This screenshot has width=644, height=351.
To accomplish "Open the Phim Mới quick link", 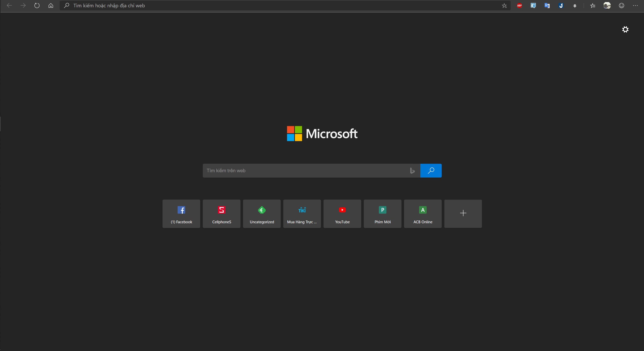I will tap(383, 214).
